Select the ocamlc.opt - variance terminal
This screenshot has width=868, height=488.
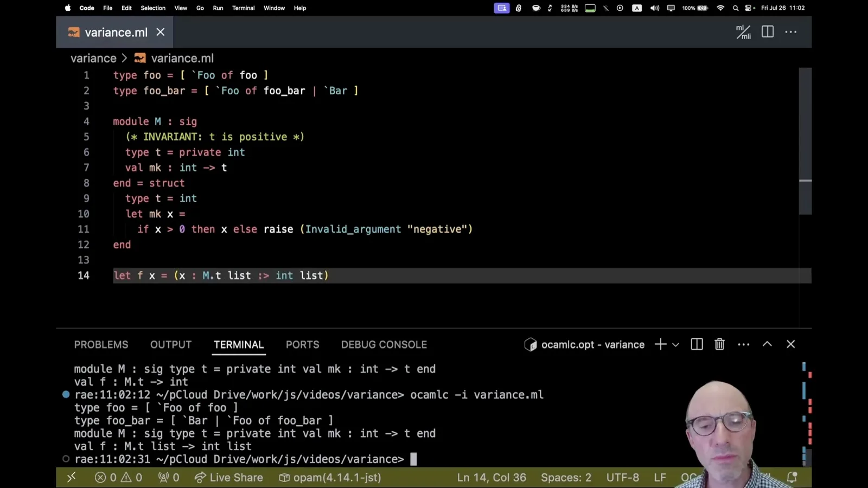pos(585,344)
